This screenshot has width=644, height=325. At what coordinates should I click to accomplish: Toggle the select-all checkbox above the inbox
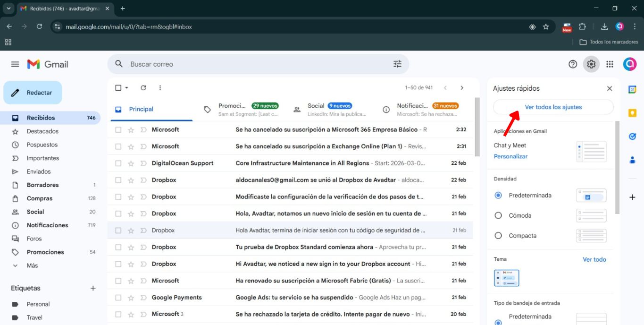[x=118, y=88]
